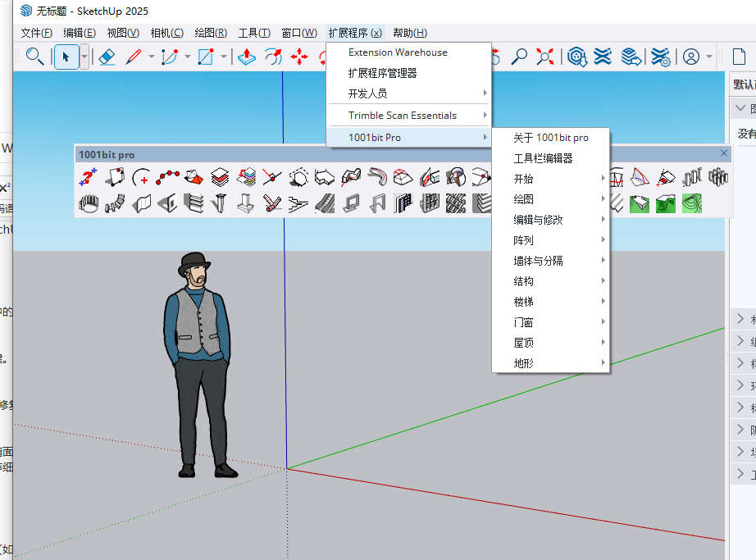
Task: Expand 地形 submenu
Action: (551, 363)
